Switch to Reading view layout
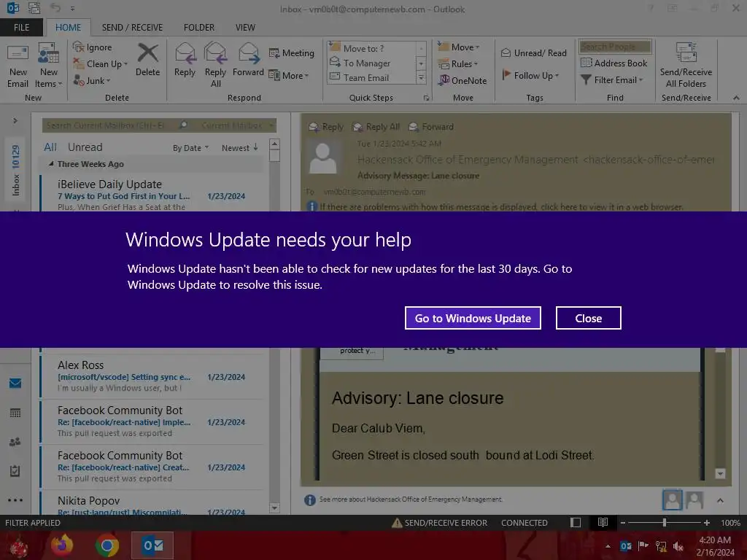Image resolution: width=747 pixels, height=560 pixels. (x=603, y=523)
